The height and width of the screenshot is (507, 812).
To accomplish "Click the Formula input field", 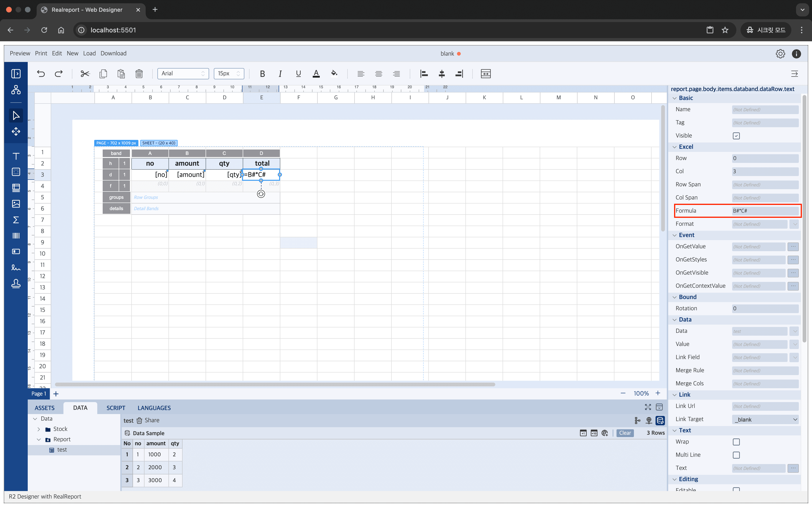I will 765,210.
